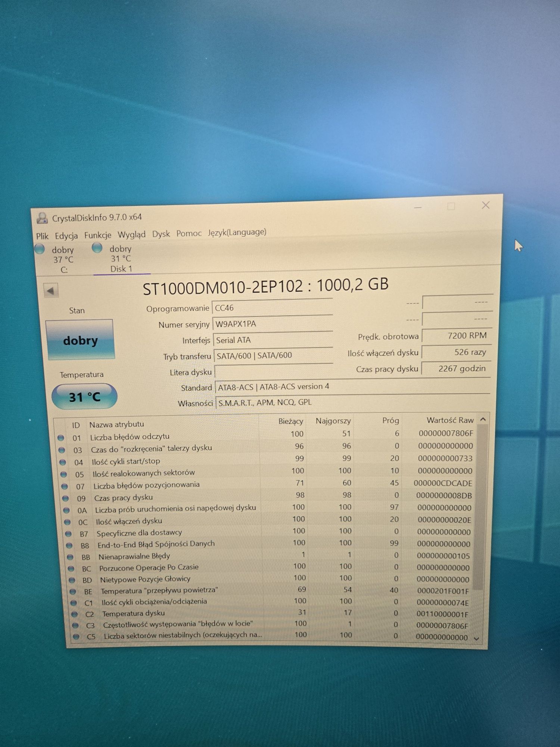This screenshot has width=560, height=747.
Task: Click the 31 °C temperature indicator
Action: (84, 396)
